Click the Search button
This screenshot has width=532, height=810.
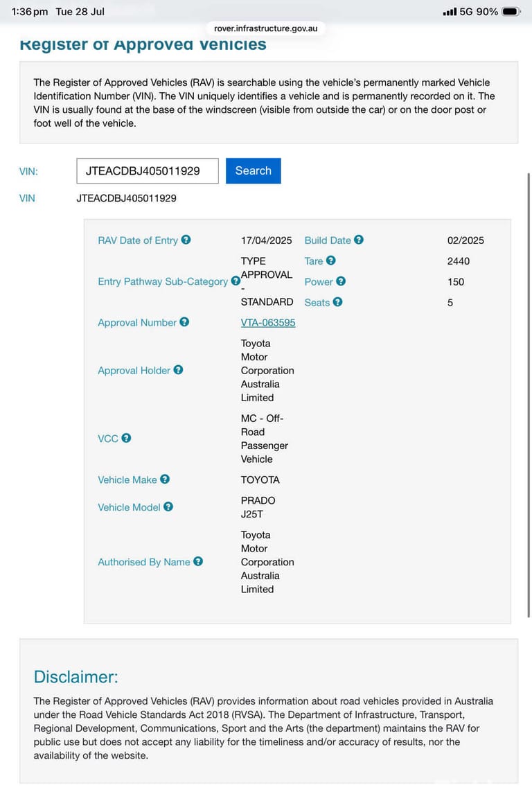click(253, 170)
